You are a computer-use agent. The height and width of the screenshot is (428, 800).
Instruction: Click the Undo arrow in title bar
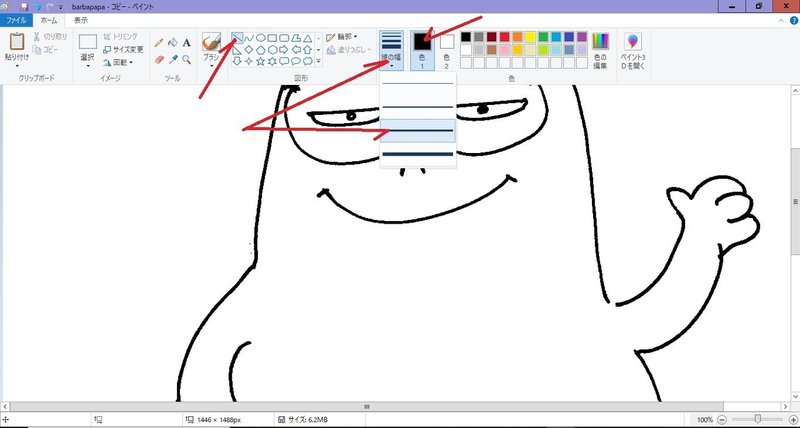(37, 7)
